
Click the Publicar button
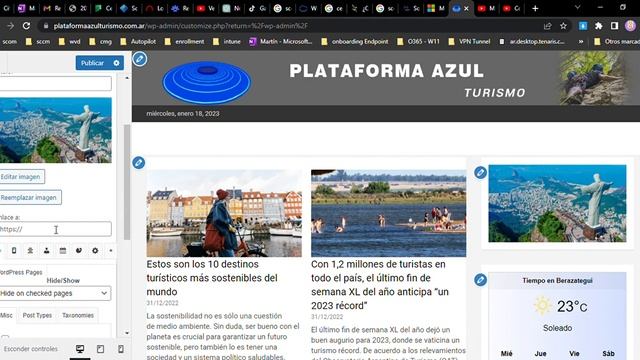pos(92,63)
